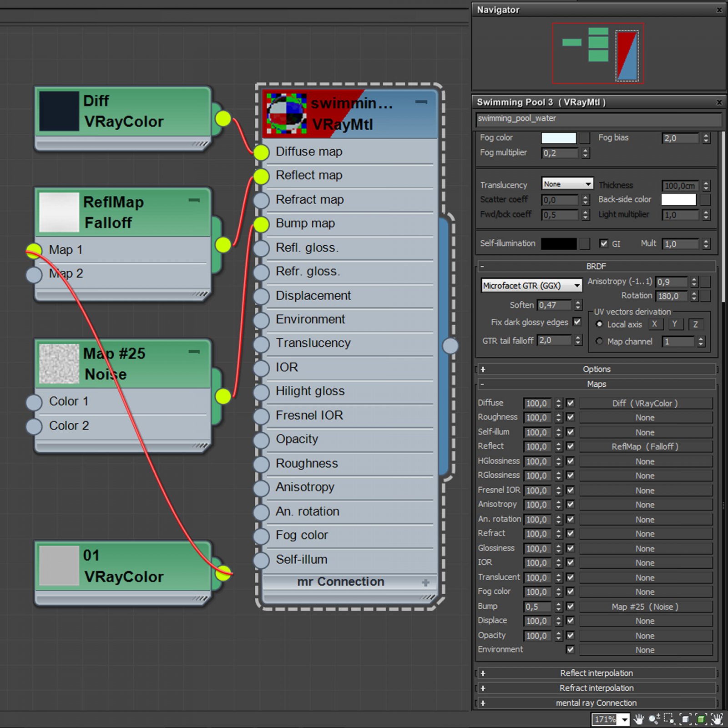
Task: Select the Zoom Region tool
Action: pos(668,719)
